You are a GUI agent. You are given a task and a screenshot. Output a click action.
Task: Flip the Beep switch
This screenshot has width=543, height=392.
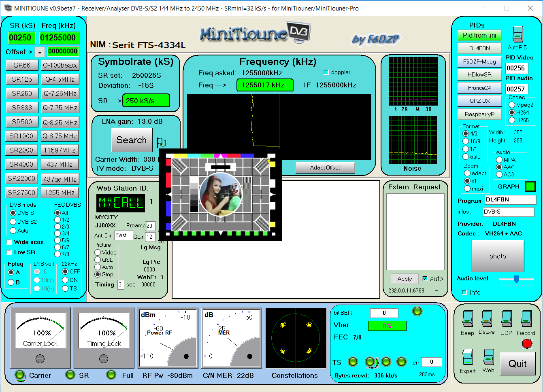pos(467,319)
